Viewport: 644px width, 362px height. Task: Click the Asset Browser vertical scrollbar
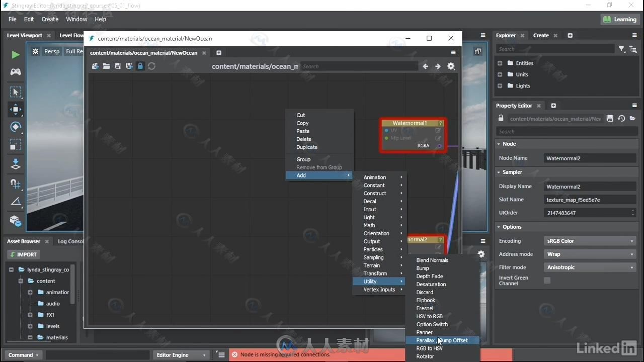[72, 284]
